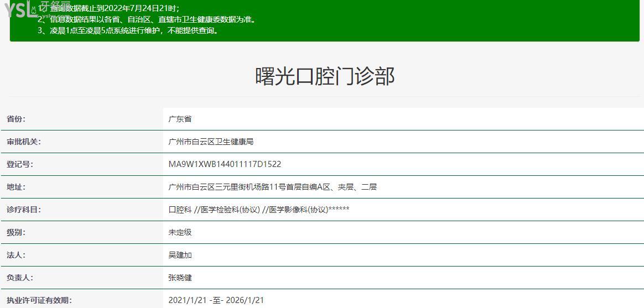Click the notice with 2022年7月24日21时
The height and width of the screenshot is (308, 644).
[x=108, y=8]
